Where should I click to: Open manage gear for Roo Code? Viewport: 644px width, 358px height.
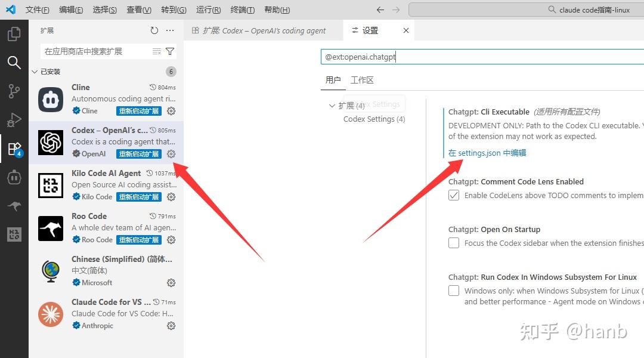[x=171, y=240]
